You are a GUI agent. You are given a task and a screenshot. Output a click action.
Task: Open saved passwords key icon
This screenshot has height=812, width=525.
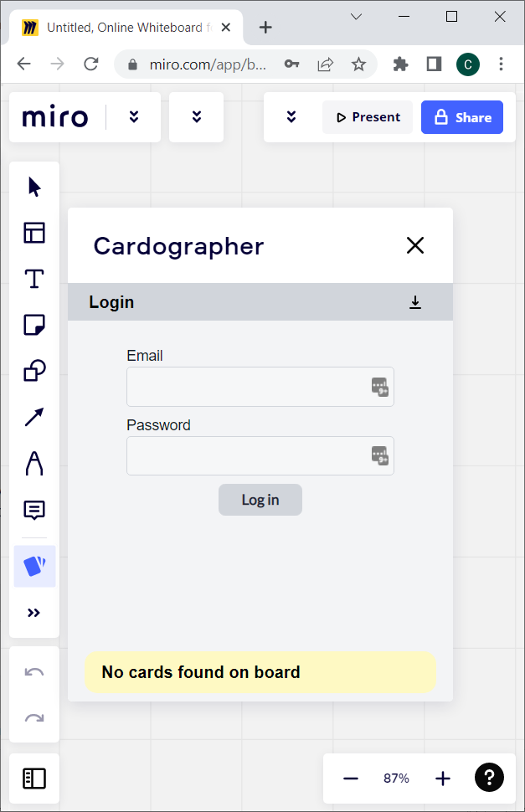(291, 64)
